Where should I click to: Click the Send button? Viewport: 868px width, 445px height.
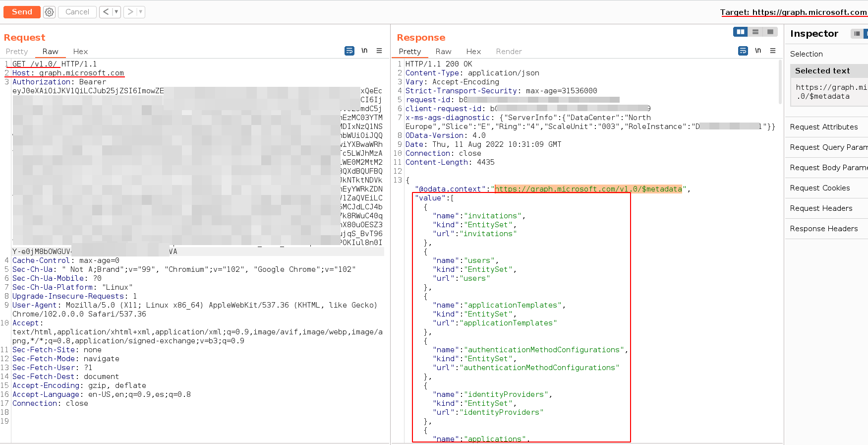coord(22,12)
